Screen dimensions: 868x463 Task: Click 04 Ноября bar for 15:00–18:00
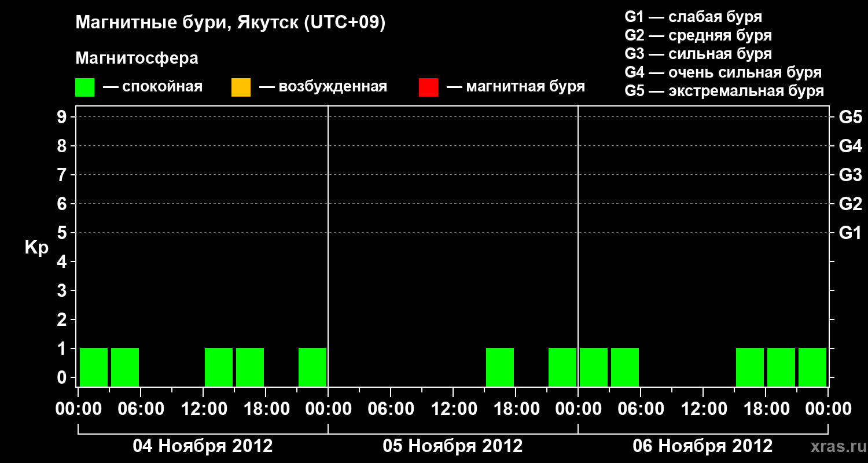pyautogui.click(x=250, y=367)
